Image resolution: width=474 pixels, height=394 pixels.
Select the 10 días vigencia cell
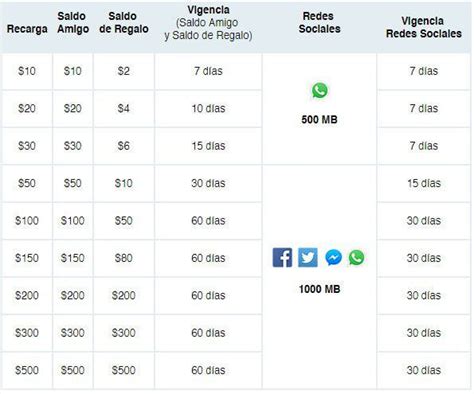[x=208, y=108]
